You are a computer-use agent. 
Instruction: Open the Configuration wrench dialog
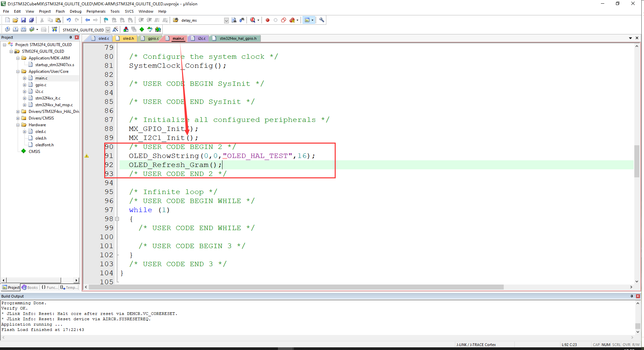[x=321, y=20]
